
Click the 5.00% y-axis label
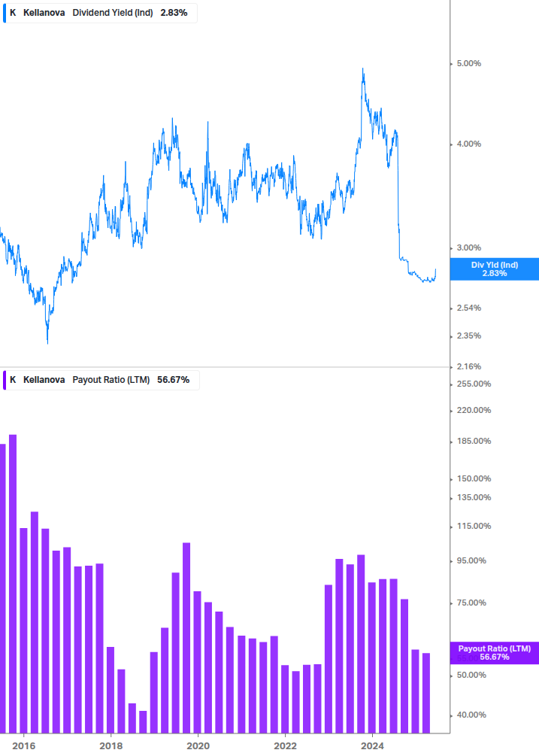click(468, 64)
